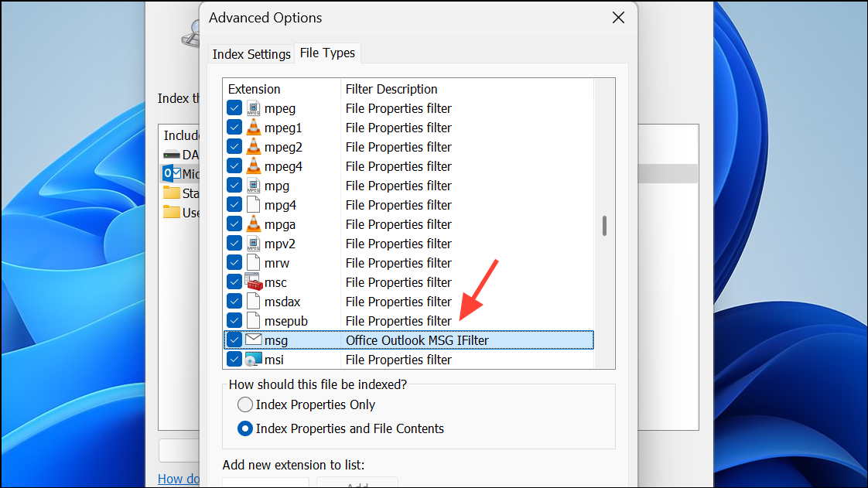Click the blank page icon for mrw
This screenshot has width=868, height=488.
pyautogui.click(x=254, y=263)
